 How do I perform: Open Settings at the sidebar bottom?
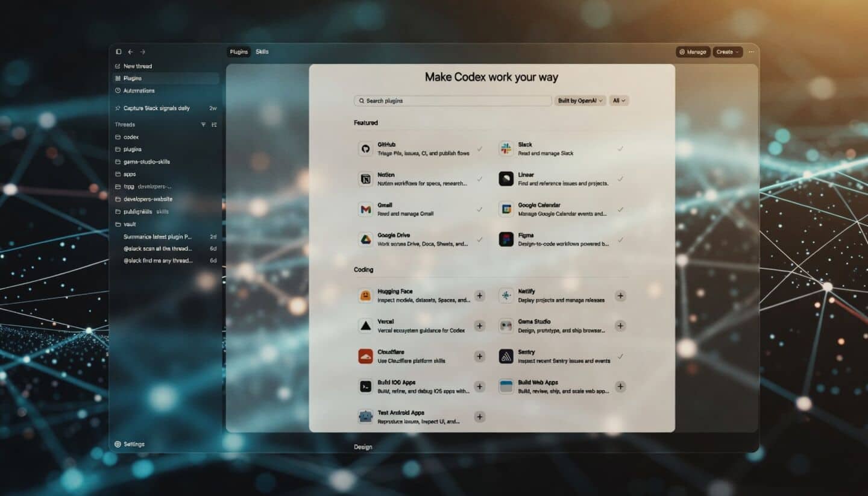click(x=130, y=444)
